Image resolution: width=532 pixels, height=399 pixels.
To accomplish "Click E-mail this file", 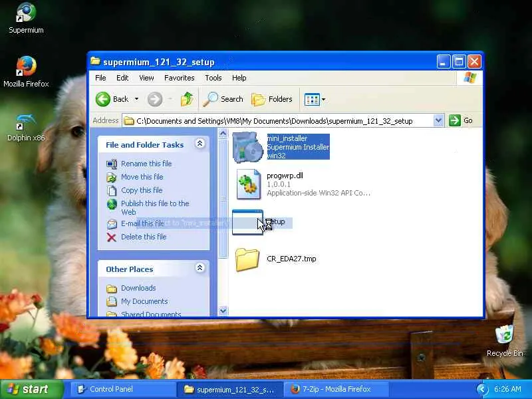I will [x=142, y=223].
